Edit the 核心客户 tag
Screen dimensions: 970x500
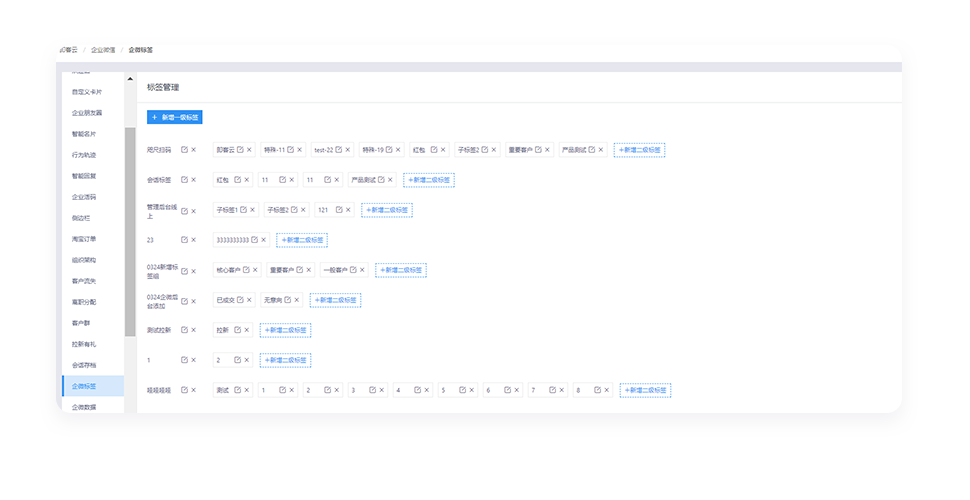[x=245, y=270]
